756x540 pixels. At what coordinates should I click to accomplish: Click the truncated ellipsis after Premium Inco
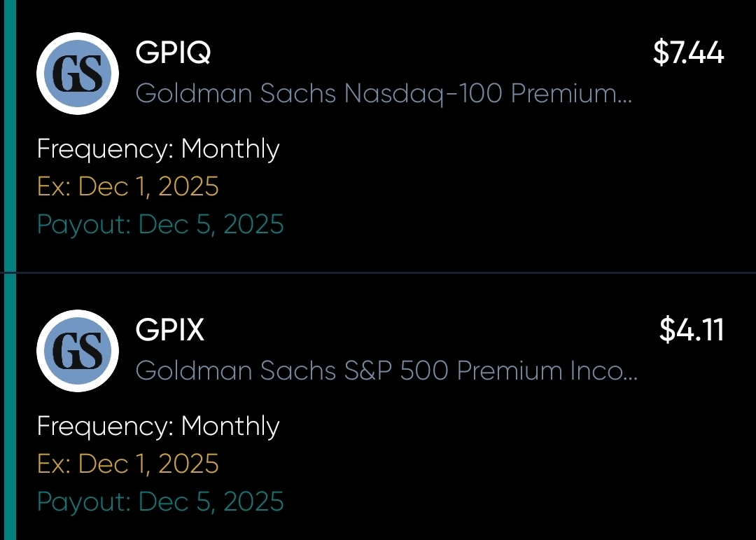631,378
